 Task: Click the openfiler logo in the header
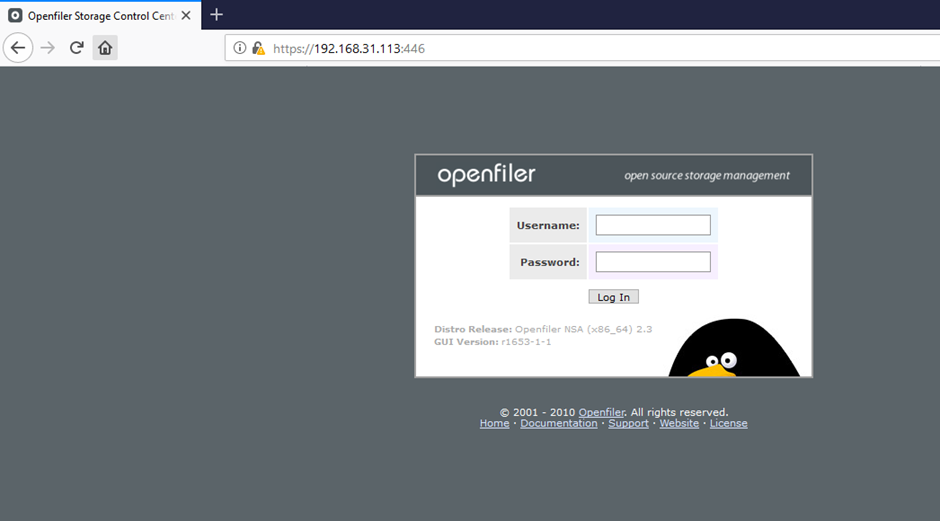point(486,174)
